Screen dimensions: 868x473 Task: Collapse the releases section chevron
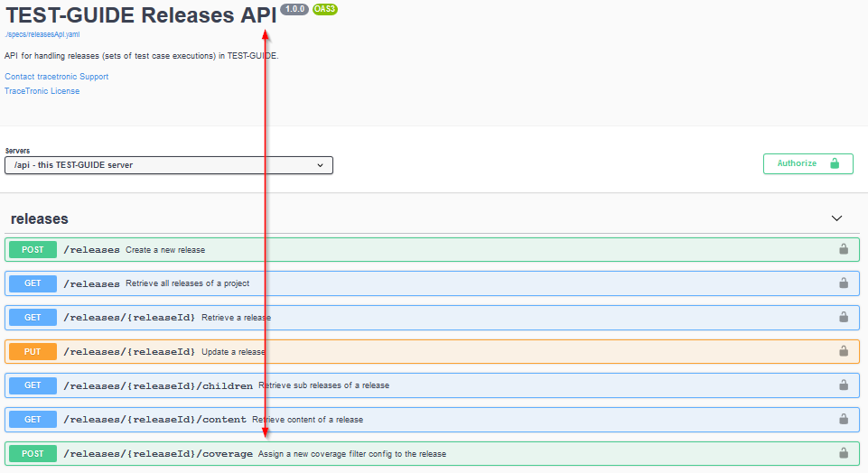pyautogui.click(x=836, y=218)
